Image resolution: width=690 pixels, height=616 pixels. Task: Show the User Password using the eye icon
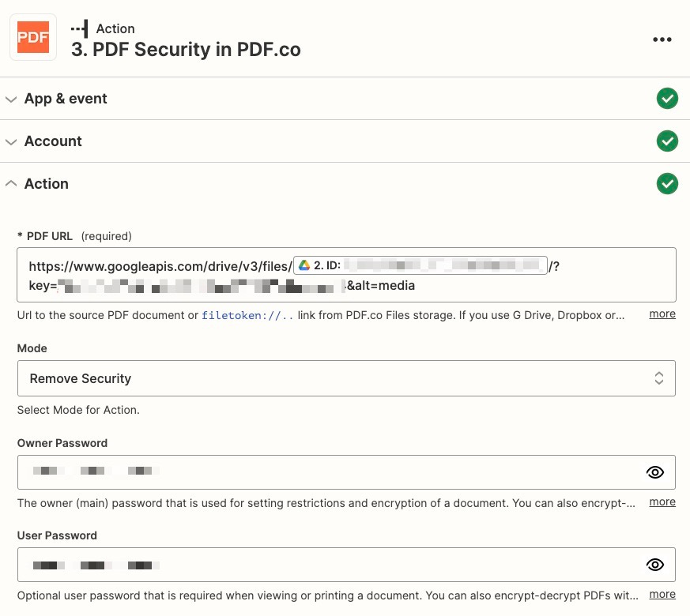pos(655,564)
